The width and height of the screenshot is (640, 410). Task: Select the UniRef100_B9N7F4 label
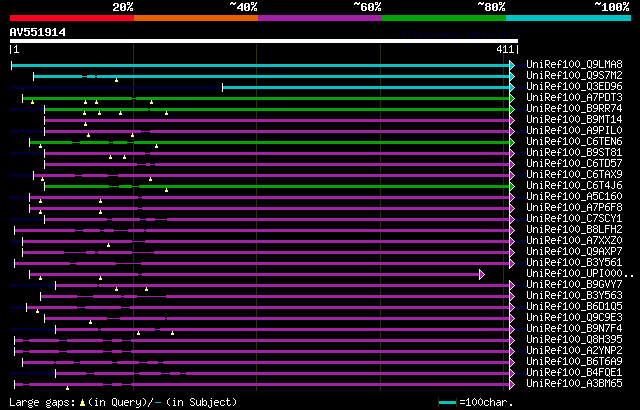pos(574,329)
